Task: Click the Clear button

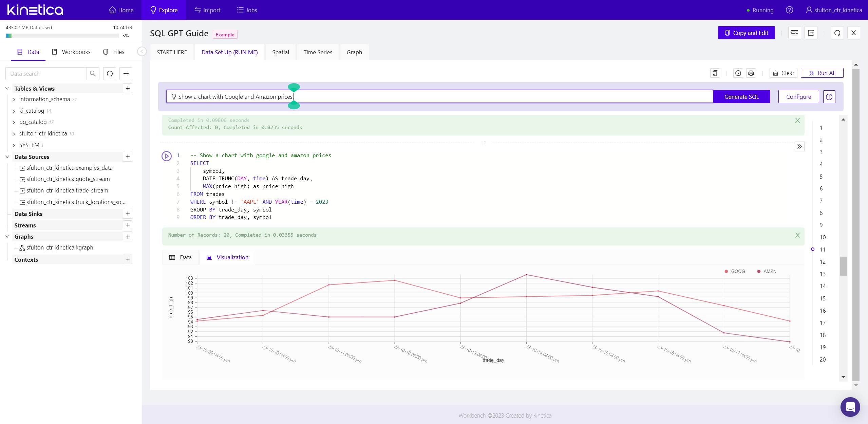Action: pos(783,73)
